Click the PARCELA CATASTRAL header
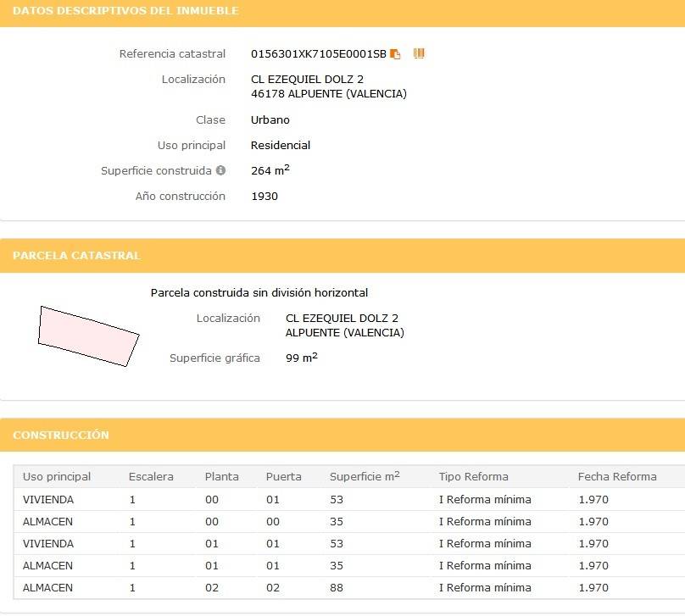The height and width of the screenshot is (616, 685). click(x=76, y=255)
